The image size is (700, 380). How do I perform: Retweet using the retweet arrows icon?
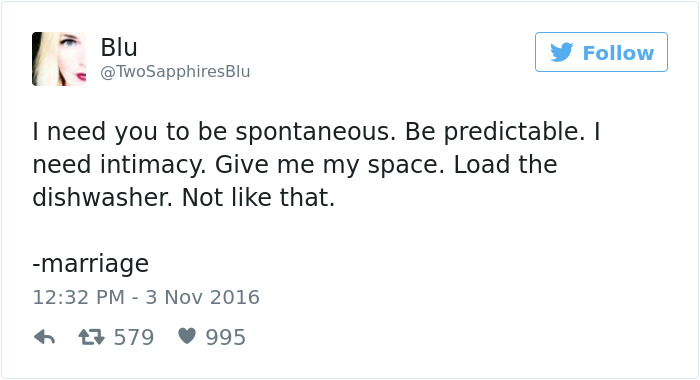pyautogui.click(x=92, y=337)
